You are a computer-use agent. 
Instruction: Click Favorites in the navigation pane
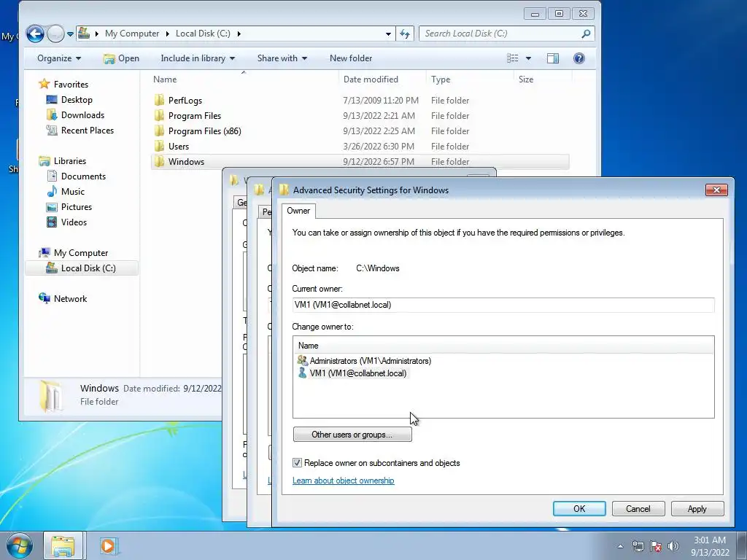click(71, 85)
